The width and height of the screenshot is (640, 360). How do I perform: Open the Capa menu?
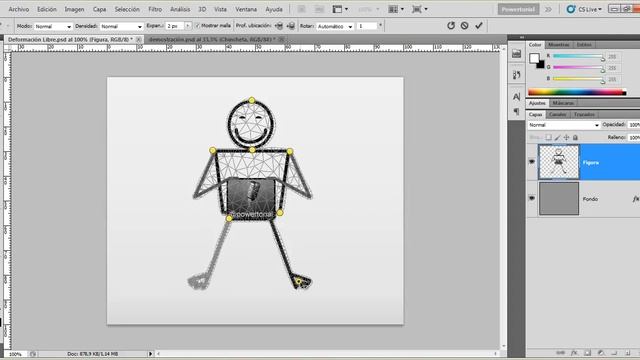[99, 9]
